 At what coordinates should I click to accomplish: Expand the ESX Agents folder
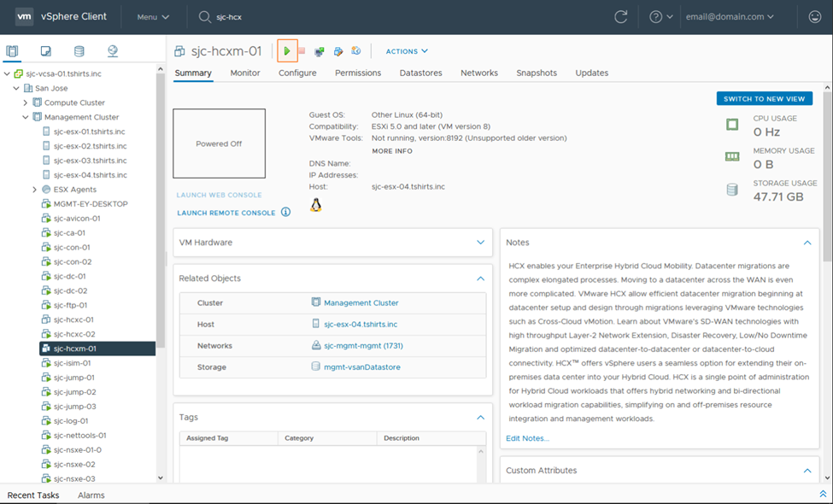[35, 190]
